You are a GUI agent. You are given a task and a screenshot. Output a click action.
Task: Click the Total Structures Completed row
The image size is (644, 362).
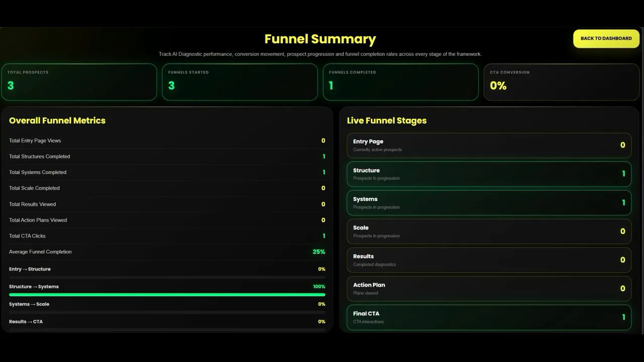167,156
